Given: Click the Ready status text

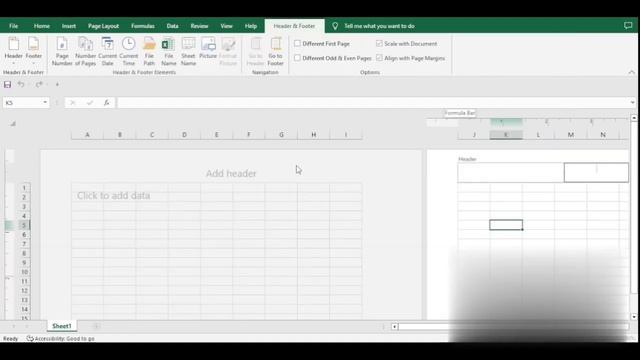Looking at the screenshot, I should click(x=11, y=338).
